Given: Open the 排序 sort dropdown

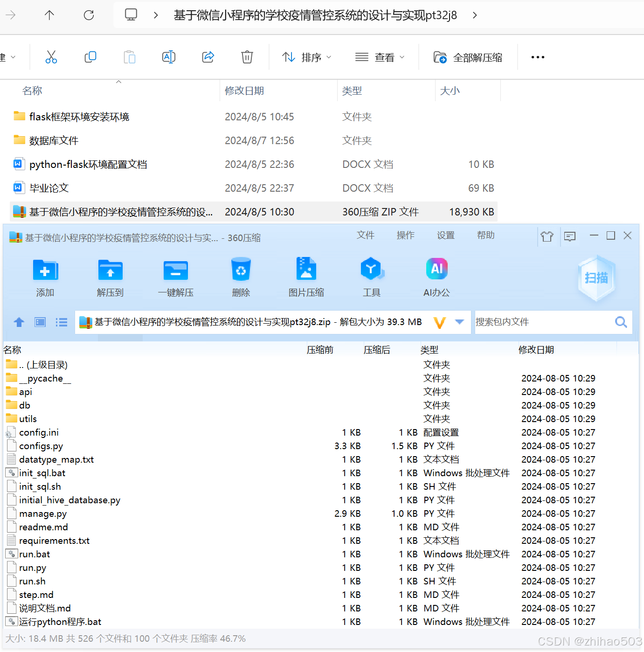Looking at the screenshot, I should click(x=306, y=56).
